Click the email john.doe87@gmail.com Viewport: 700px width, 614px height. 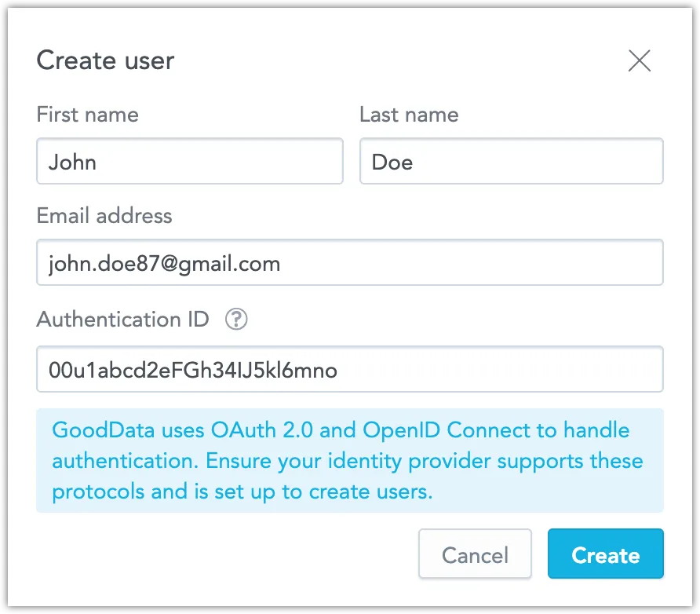165,263
